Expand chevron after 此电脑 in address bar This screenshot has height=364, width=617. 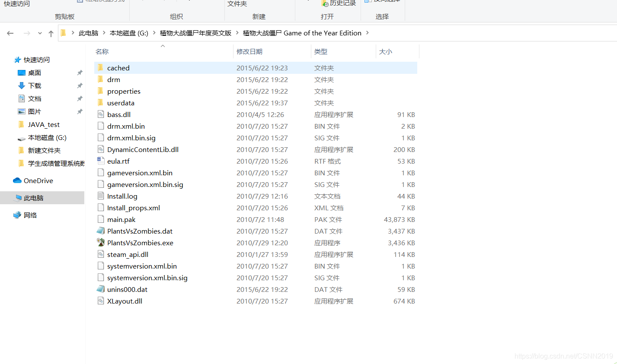[x=104, y=33]
